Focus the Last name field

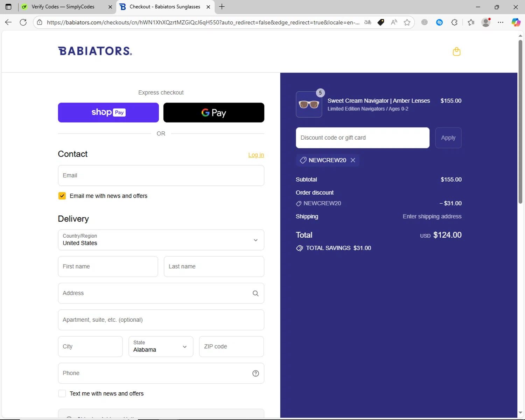(214, 267)
